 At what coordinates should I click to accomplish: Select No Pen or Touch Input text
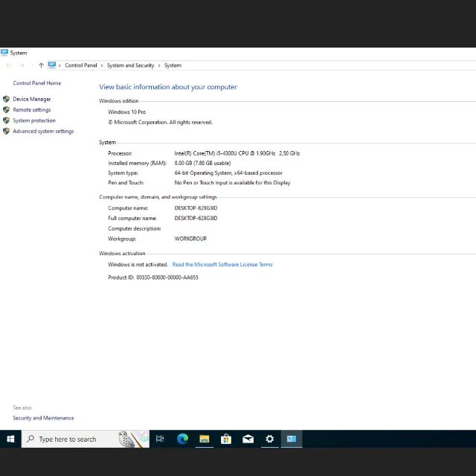click(x=232, y=182)
